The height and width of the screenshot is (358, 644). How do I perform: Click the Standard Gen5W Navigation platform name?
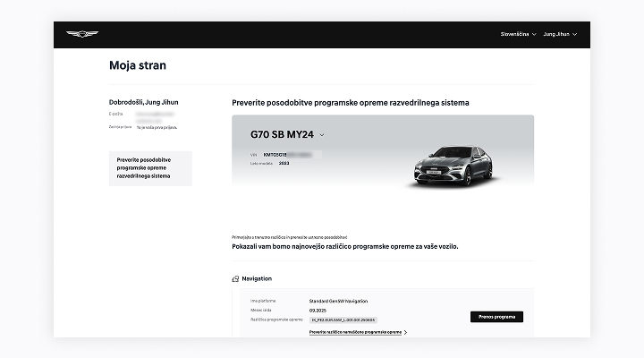tap(338, 301)
